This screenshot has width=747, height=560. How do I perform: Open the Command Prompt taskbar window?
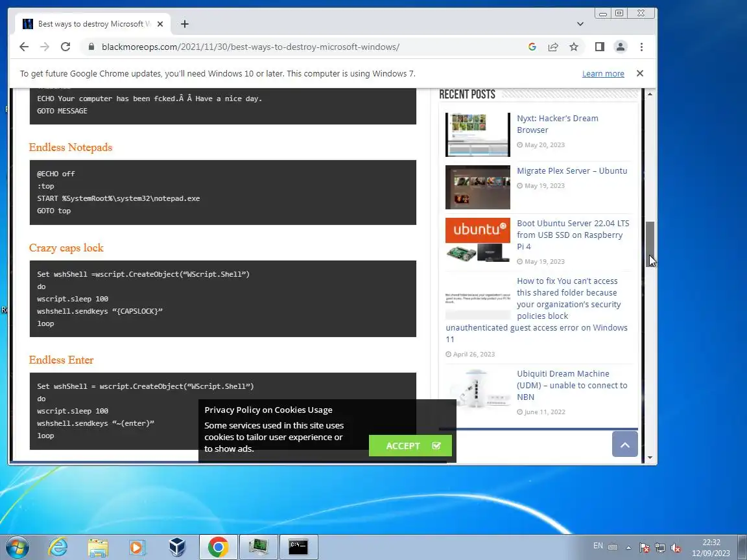coord(298,547)
